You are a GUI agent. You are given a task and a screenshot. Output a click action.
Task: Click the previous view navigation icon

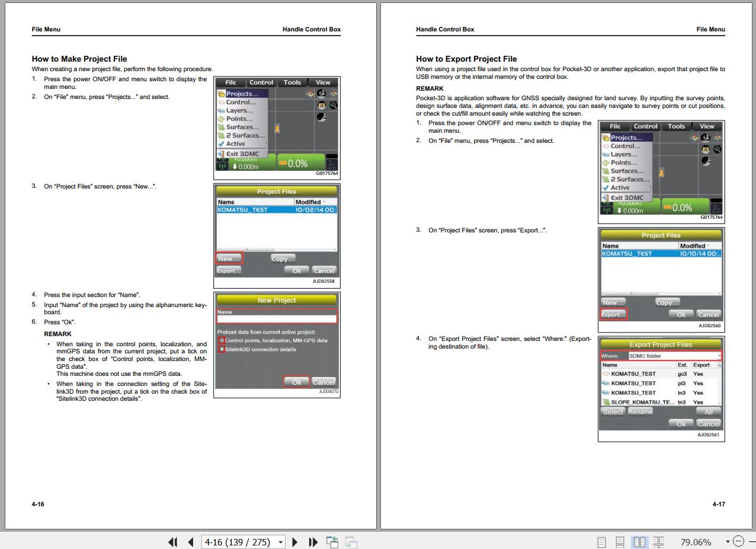coord(332,542)
